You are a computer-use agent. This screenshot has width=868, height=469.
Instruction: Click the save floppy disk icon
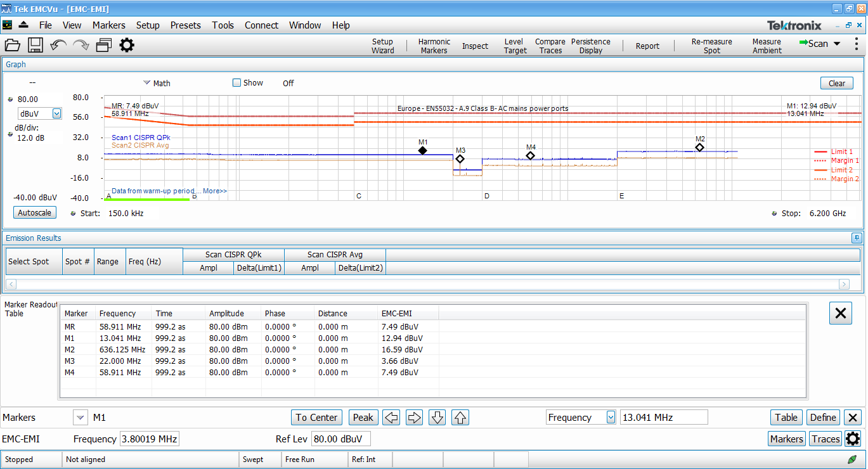coord(36,45)
